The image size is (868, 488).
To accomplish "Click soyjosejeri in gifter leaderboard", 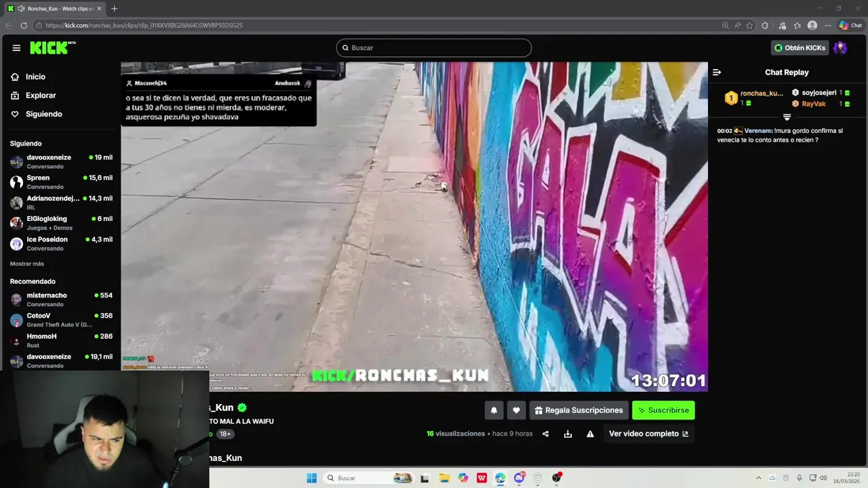I will click(819, 93).
